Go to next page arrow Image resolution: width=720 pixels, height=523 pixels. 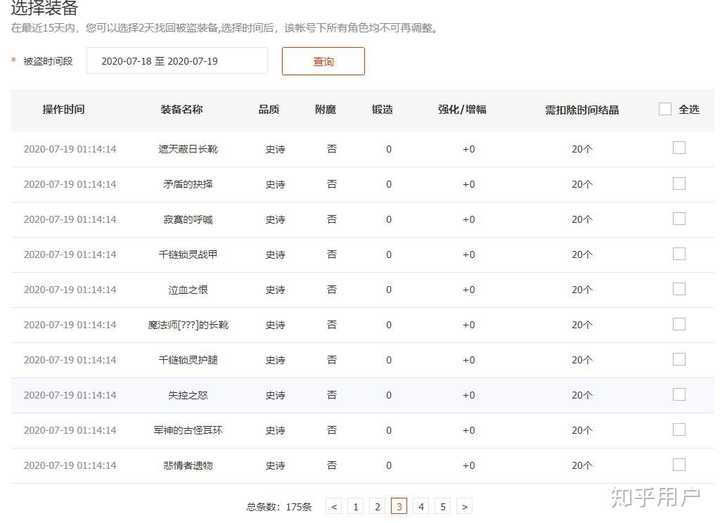point(465,506)
